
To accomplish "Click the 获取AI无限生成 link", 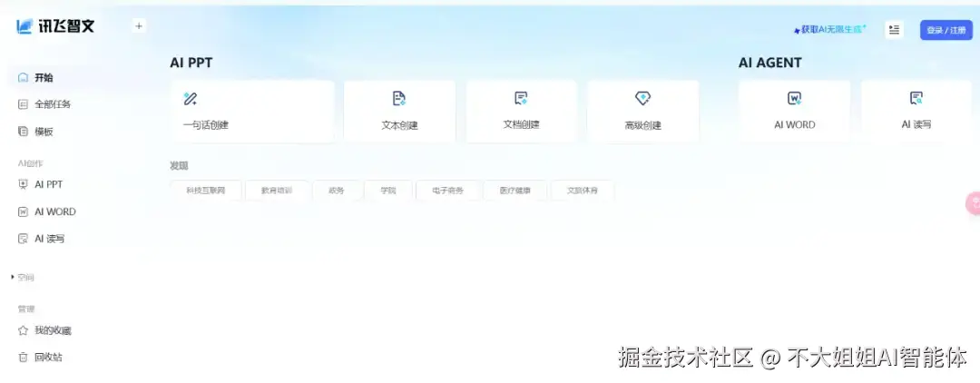I will pyautogui.click(x=830, y=29).
